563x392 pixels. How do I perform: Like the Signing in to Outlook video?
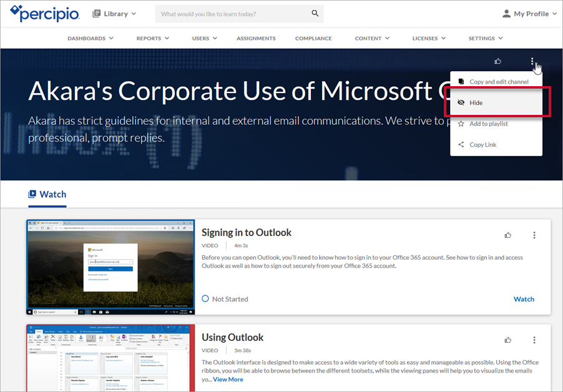(507, 235)
